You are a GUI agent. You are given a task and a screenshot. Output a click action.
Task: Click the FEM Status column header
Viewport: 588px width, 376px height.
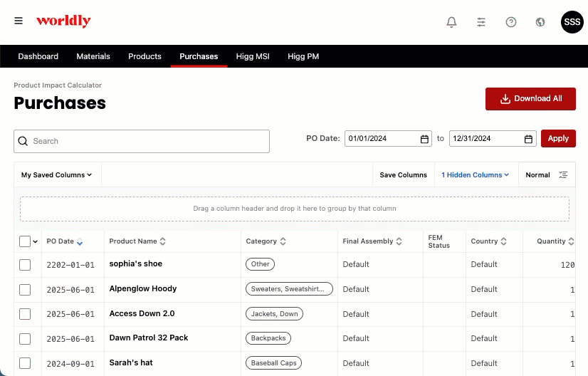[439, 241]
